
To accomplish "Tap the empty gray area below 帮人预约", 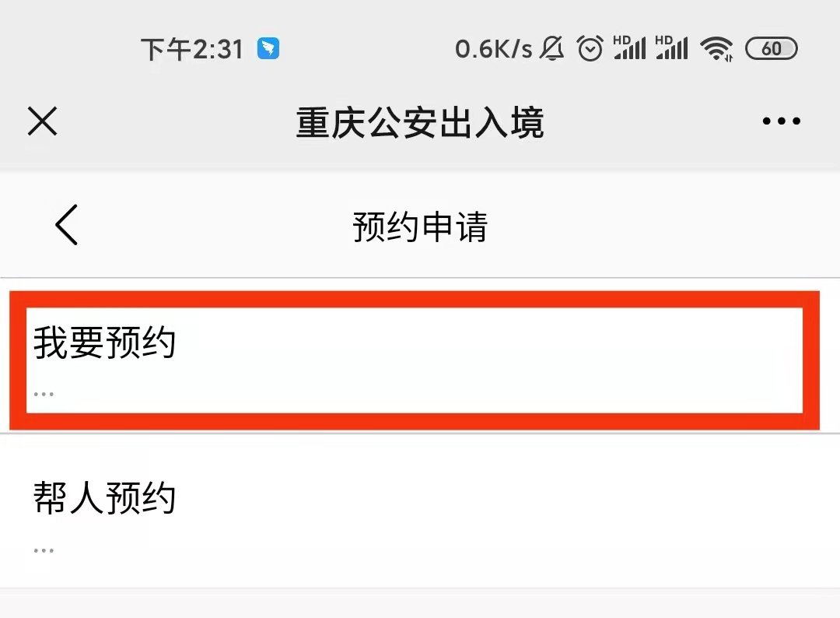I will [x=420, y=604].
